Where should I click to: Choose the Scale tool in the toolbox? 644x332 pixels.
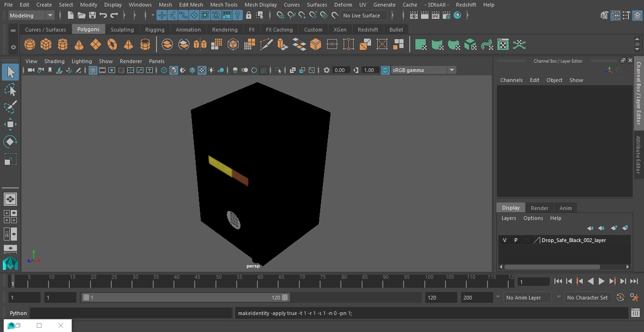coord(10,159)
